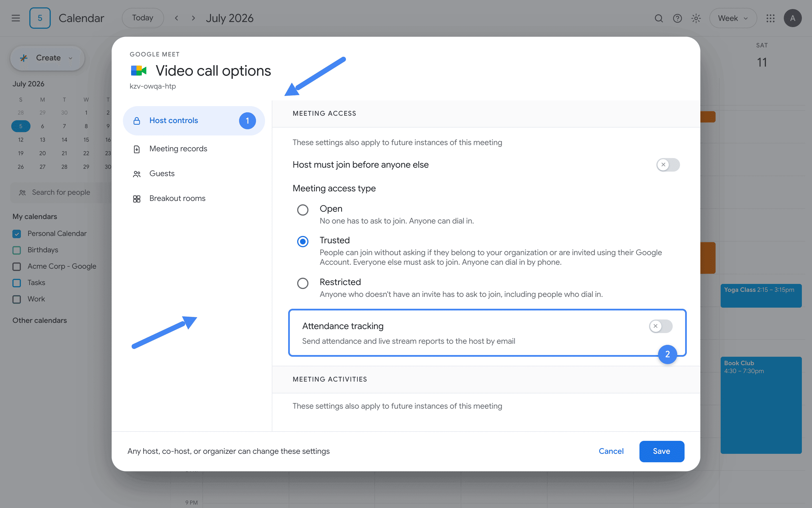Switch to the Host controls tab
The width and height of the screenshot is (812, 508).
pyautogui.click(x=194, y=121)
